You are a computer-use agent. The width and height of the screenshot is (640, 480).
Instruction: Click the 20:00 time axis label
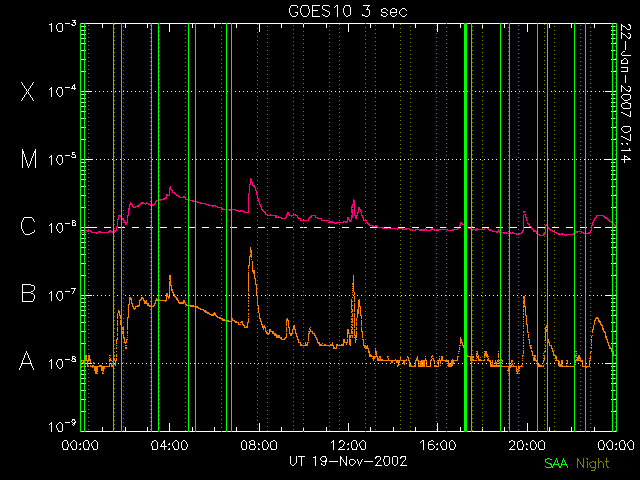pyautogui.click(x=527, y=445)
